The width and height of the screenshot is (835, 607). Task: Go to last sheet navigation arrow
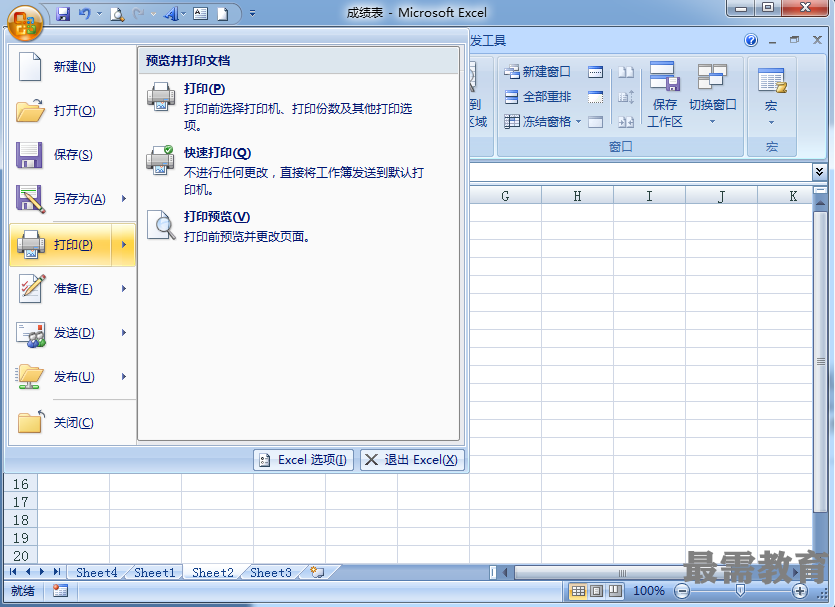(x=56, y=572)
